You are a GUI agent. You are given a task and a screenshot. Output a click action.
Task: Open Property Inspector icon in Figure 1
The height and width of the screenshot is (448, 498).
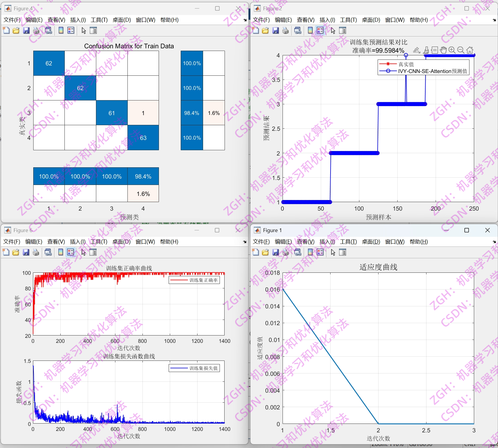click(343, 252)
